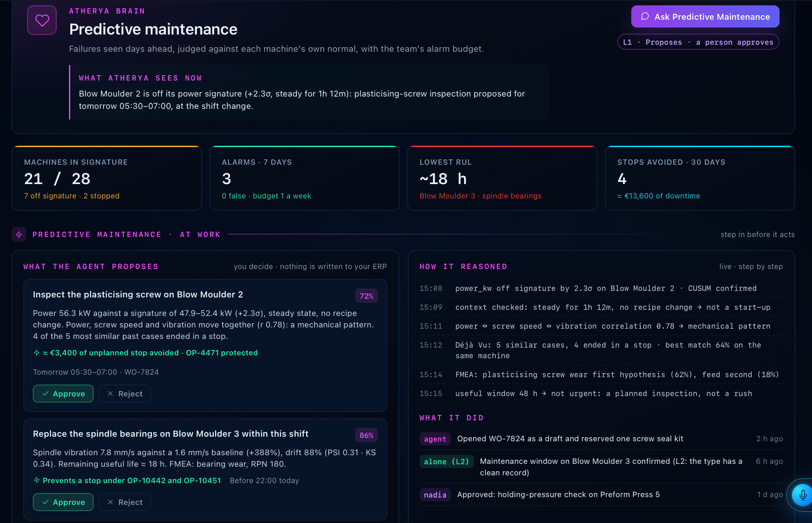The height and width of the screenshot is (523, 812).
Task: Click the '2 h ago' timestamp
Action: [x=770, y=439]
